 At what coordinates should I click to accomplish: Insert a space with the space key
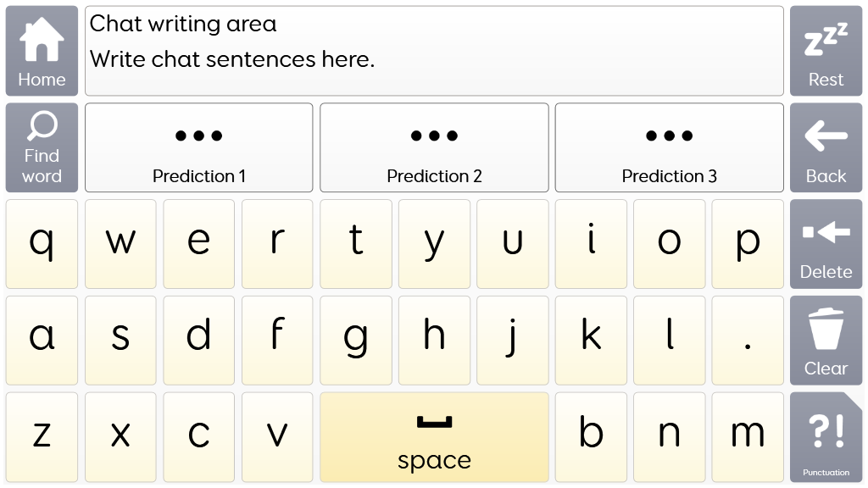[x=434, y=437]
